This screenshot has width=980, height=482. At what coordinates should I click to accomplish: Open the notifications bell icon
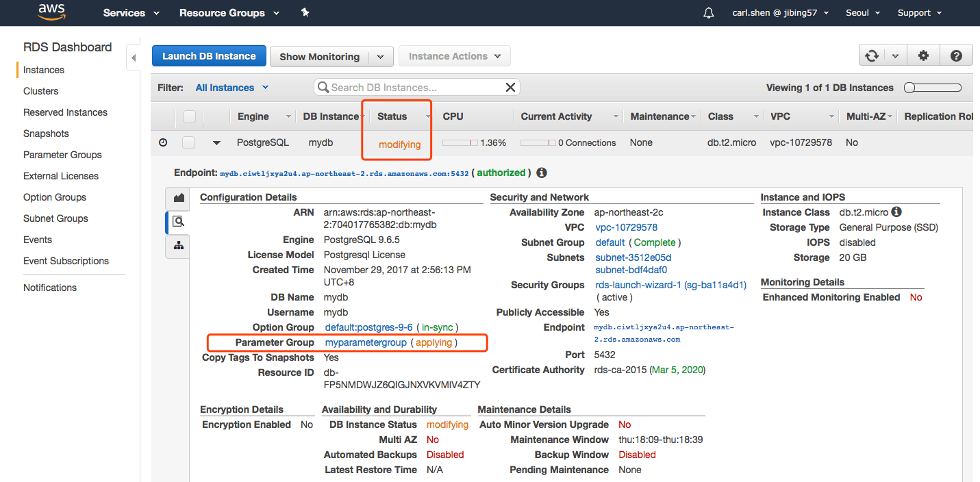(709, 13)
